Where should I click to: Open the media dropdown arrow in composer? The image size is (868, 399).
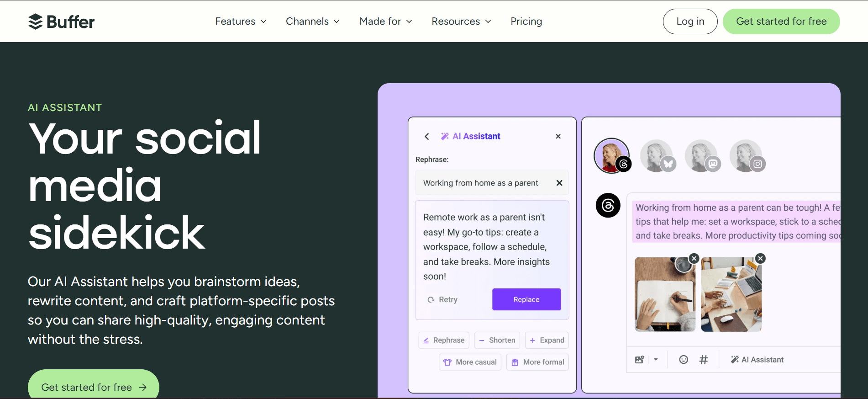pyautogui.click(x=656, y=360)
